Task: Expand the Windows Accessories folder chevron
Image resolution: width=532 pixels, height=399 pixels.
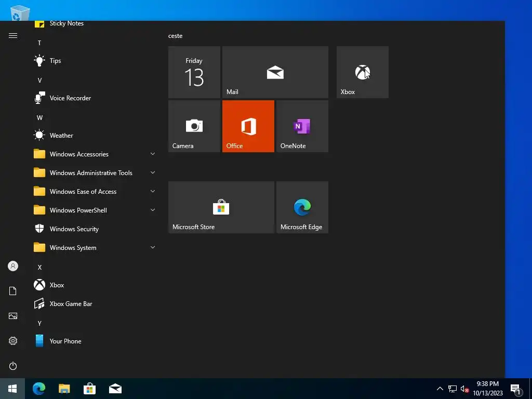Action: [153, 154]
